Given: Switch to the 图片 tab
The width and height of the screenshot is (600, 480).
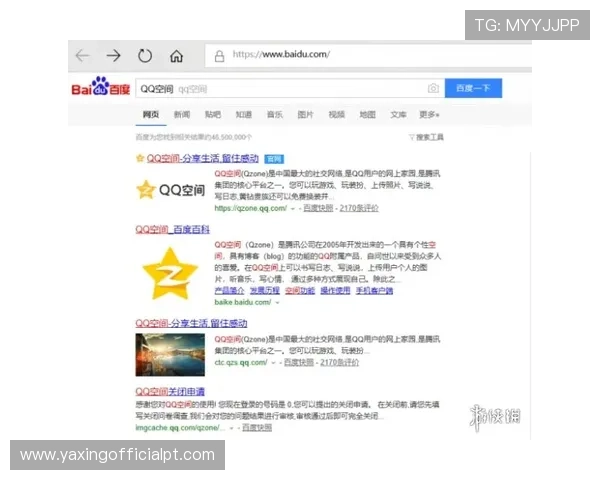Looking at the screenshot, I should 305,114.
